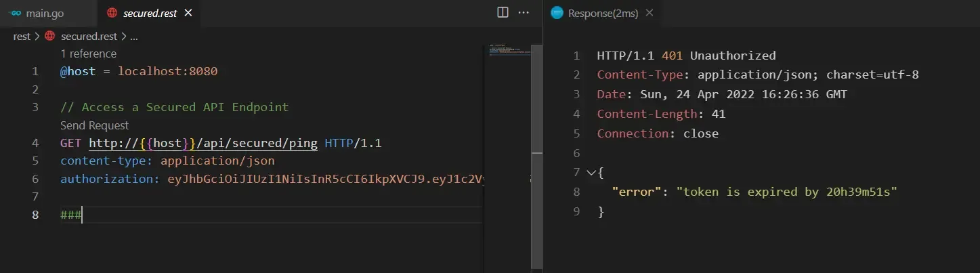Open the http://{{host}}/api/secured/ping URL link
The height and width of the screenshot is (273, 980).
[203, 143]
